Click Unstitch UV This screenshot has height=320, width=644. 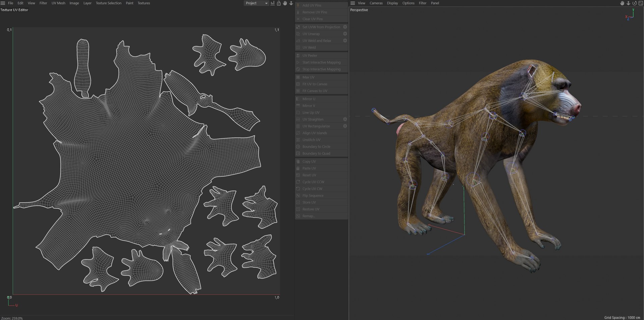click(321, 140)
